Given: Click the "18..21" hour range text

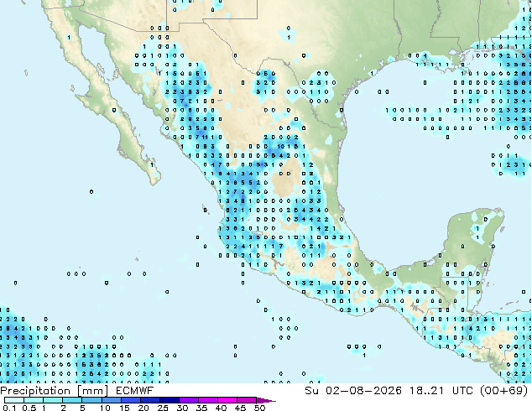Looking at the screenshot, I should (x=426, y=391).
